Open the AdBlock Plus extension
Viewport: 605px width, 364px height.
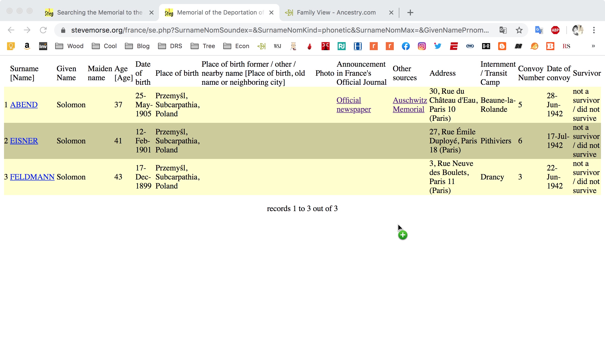coord(555,30)
